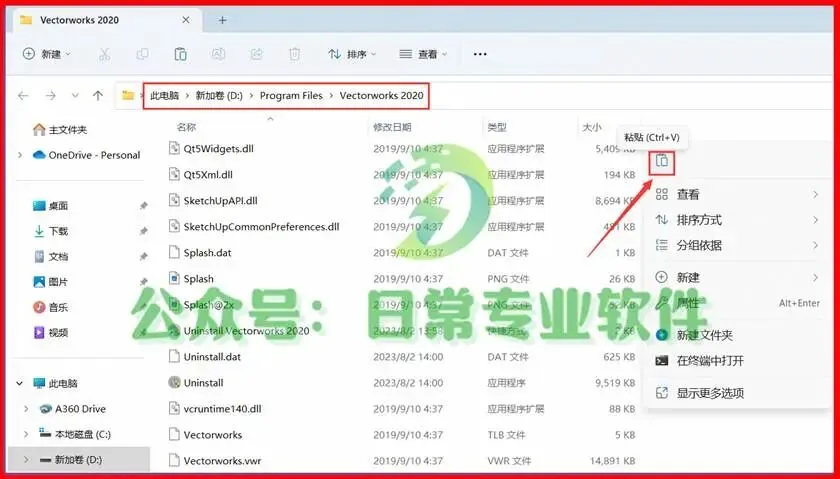Open OneDrive - Personal in sidebar
The image size is (840, 479).
coord(86,155)
